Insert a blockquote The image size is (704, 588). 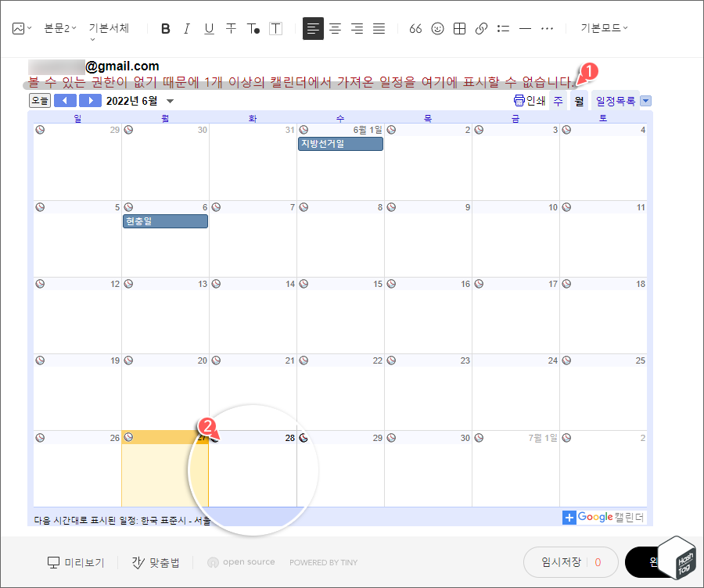click(x=415, y=28)
